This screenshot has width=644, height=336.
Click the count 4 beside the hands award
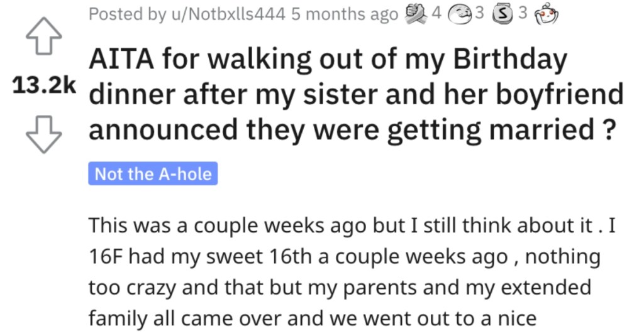pos(436,14)
